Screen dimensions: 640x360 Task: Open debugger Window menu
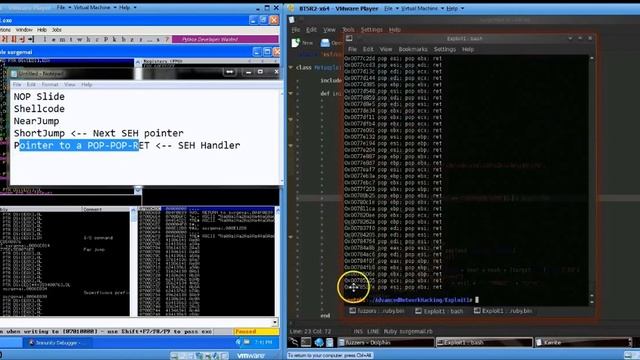coord(24,30)
